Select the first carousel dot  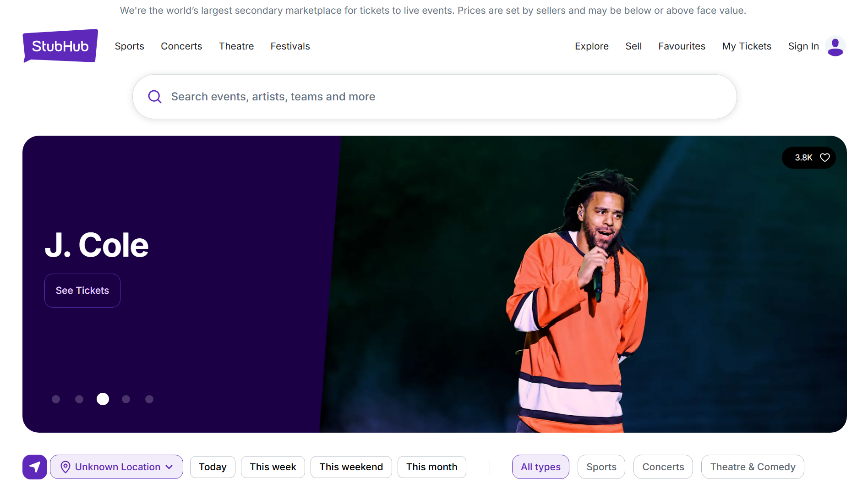pyautogui.click(x=56, y=399)
